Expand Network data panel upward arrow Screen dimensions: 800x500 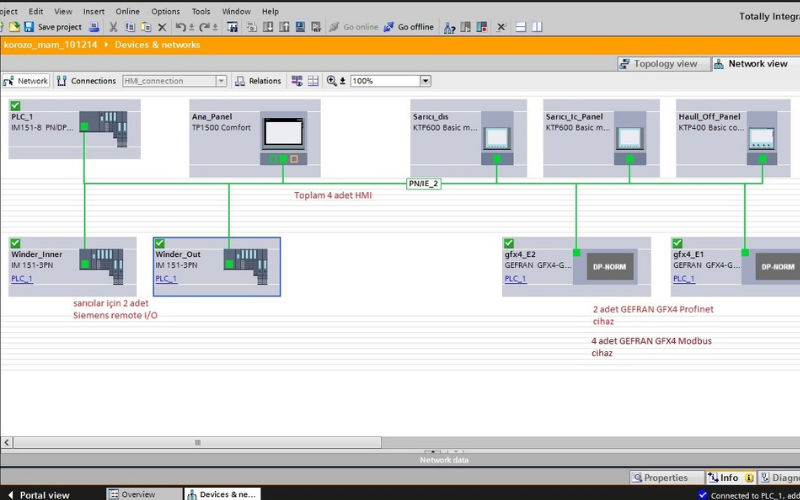tap(433, 452)
